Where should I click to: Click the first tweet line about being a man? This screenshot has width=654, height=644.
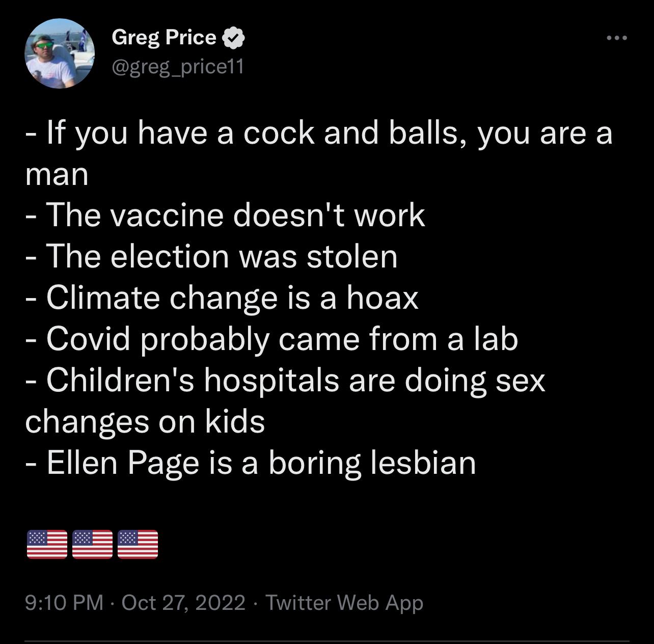(319, 153)
